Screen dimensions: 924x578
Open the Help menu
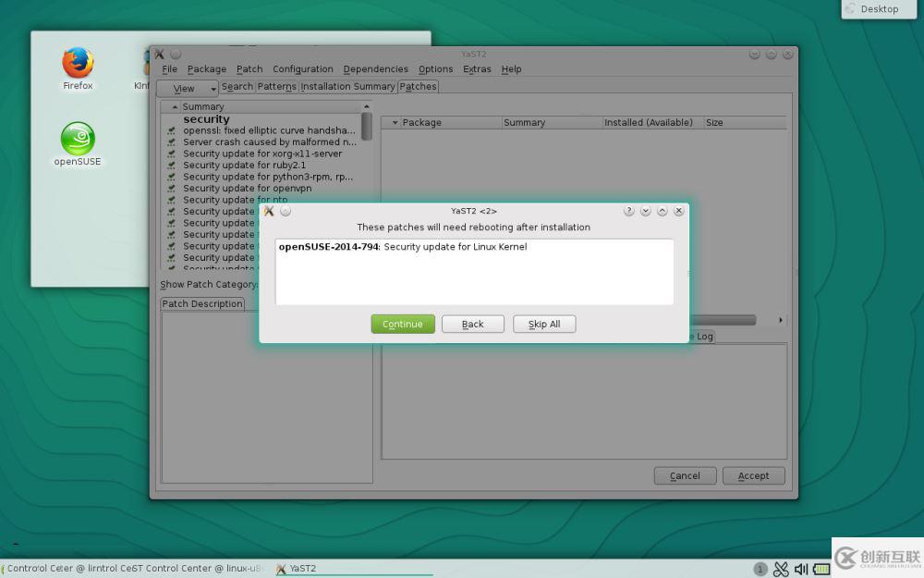(x=512, y=69)
